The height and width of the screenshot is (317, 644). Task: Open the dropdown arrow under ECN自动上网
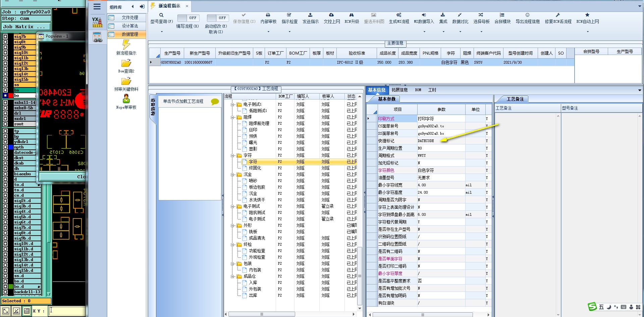click(588, 32)
